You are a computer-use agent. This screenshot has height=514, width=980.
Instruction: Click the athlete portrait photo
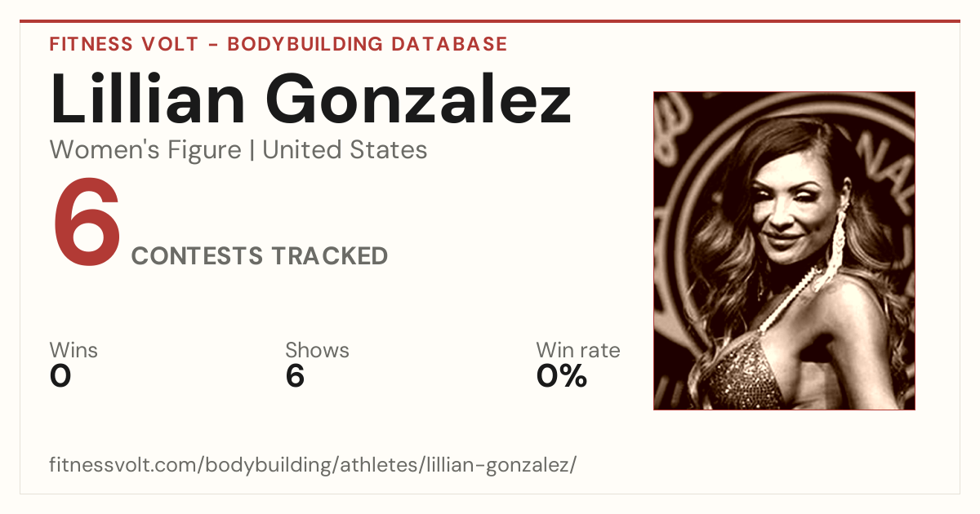click(x=784, y=250)
